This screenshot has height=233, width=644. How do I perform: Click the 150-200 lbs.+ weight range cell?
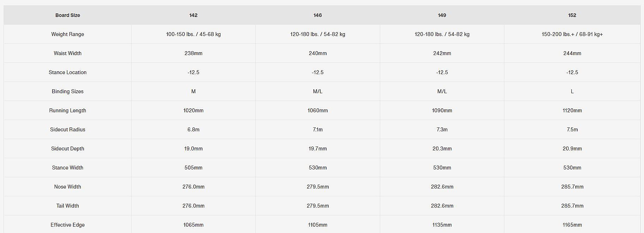coord(572,34)
